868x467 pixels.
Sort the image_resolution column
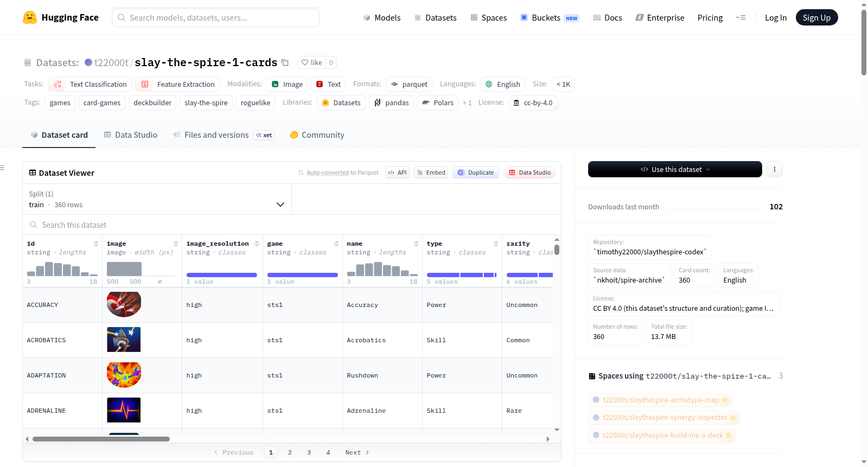(x=257, y=244)
